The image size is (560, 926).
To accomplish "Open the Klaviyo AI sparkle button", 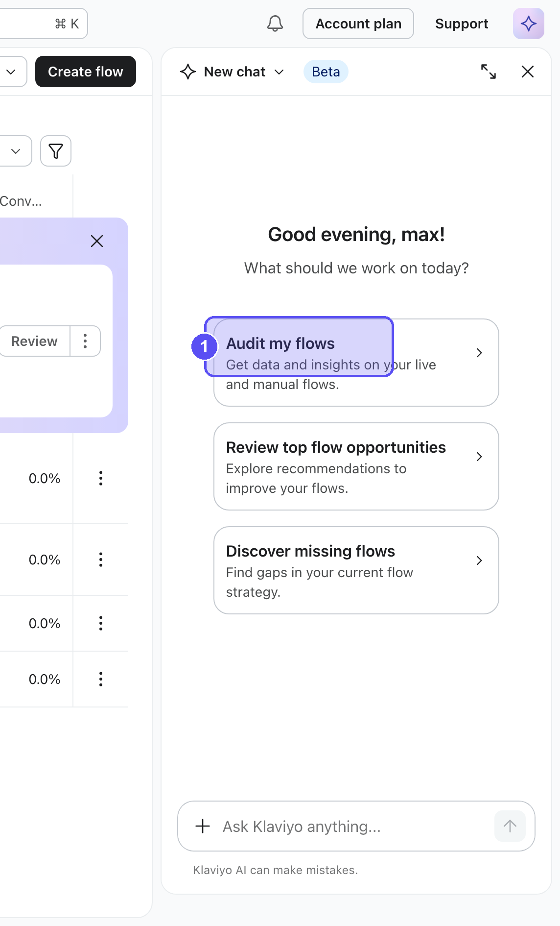I will coord(528,24).
